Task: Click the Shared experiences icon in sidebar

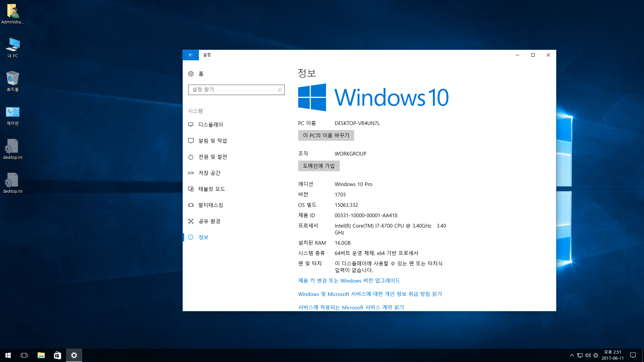Action: (x=191, y=221)
